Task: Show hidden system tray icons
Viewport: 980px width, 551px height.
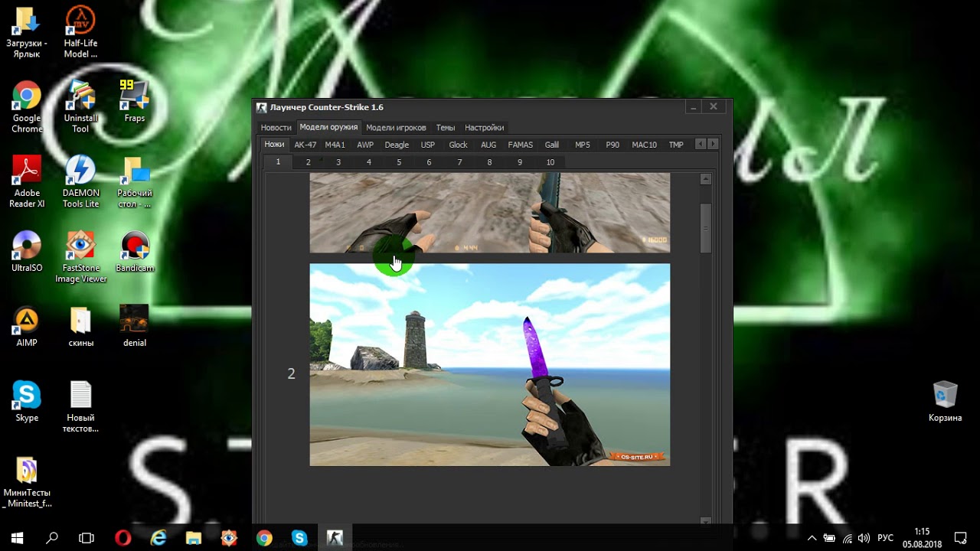Action: click(x=812, y=538)
